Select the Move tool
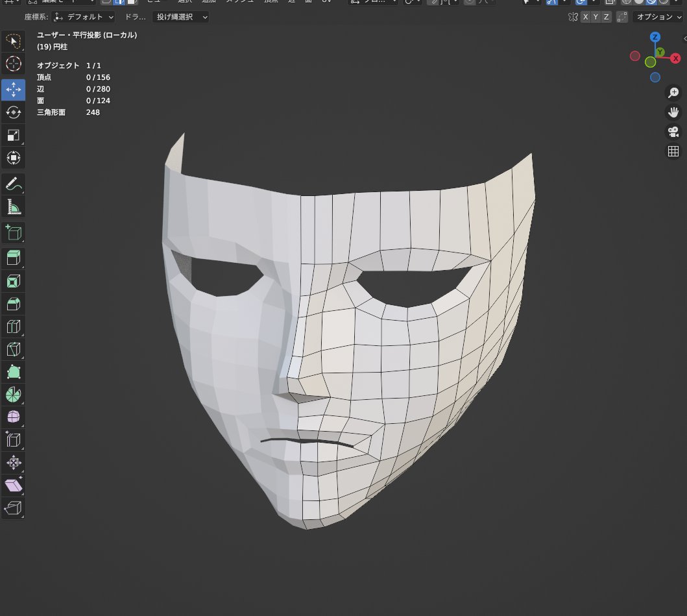 [13, 90]
